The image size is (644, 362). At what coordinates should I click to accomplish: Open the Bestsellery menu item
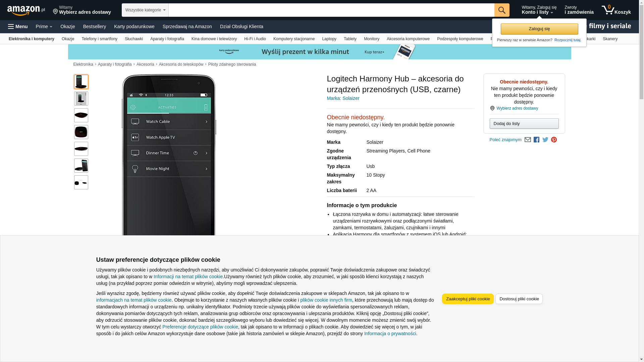(x=95, y=26)
